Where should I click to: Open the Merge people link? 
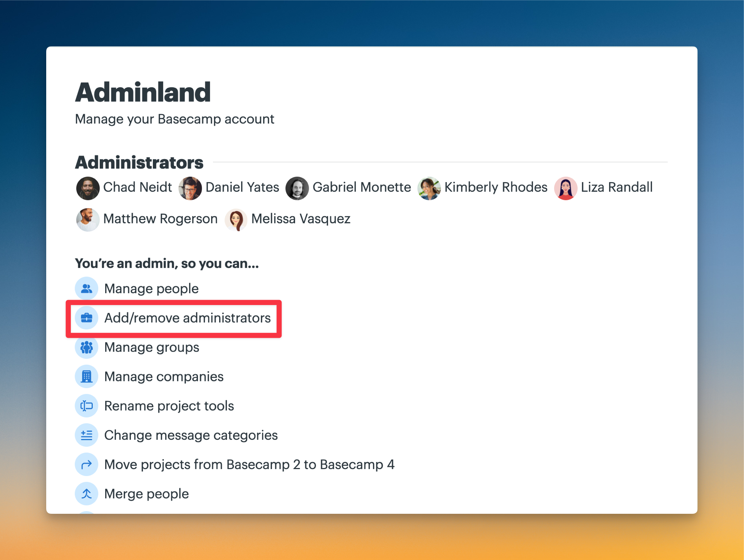(x=147, y=493)
